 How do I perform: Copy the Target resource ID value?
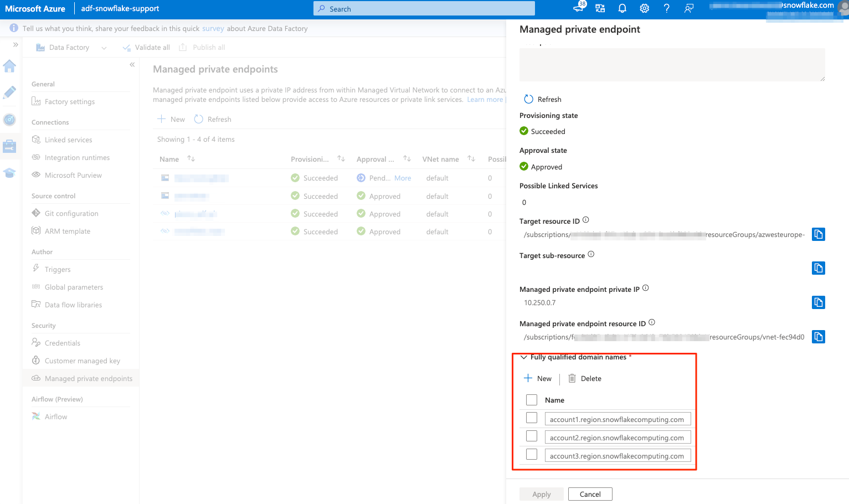click(818, 234)
